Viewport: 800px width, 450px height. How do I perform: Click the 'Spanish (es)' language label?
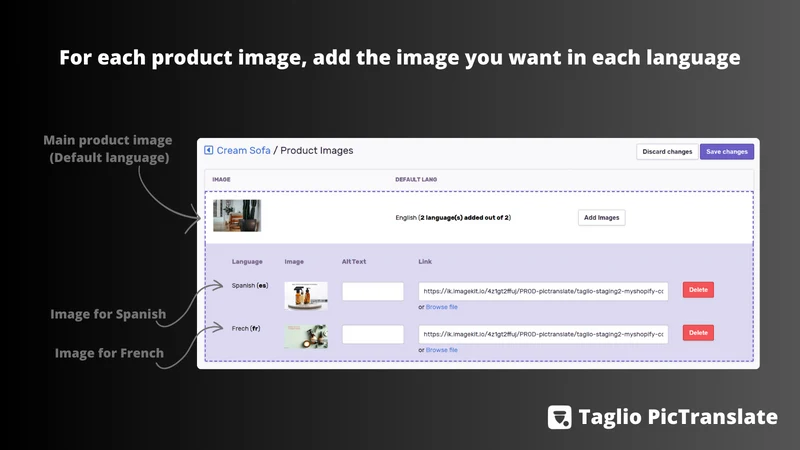(250, 286)
